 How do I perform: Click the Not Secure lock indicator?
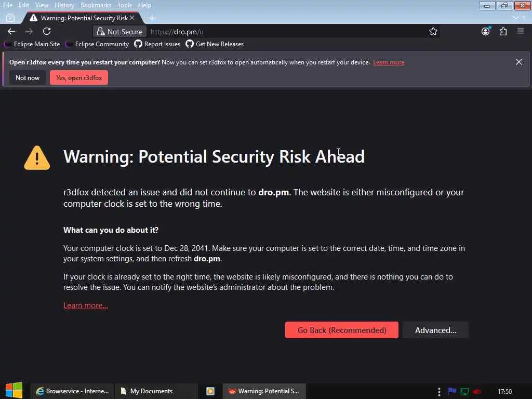click(119, 32)
